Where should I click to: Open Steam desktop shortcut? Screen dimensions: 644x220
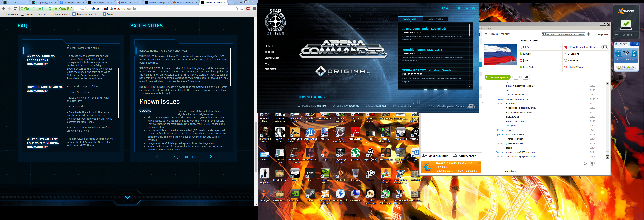(x=310, y=195)
